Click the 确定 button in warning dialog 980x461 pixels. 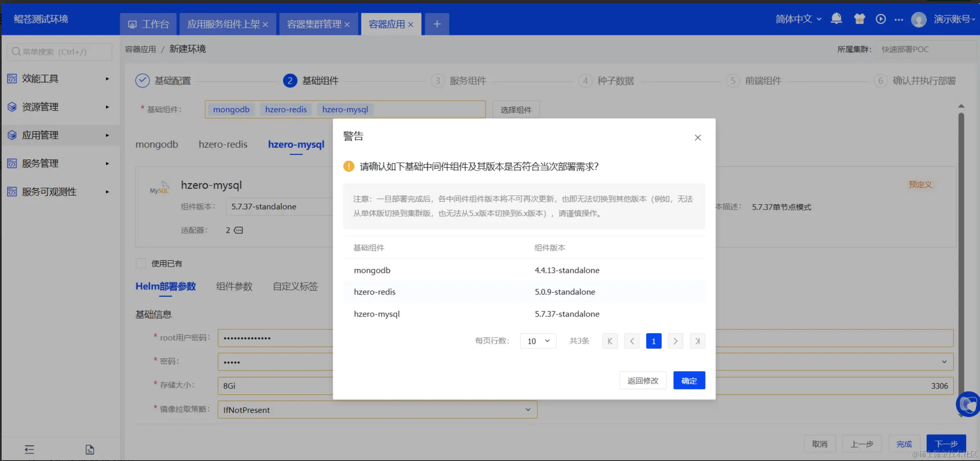[x=689, y=381]
